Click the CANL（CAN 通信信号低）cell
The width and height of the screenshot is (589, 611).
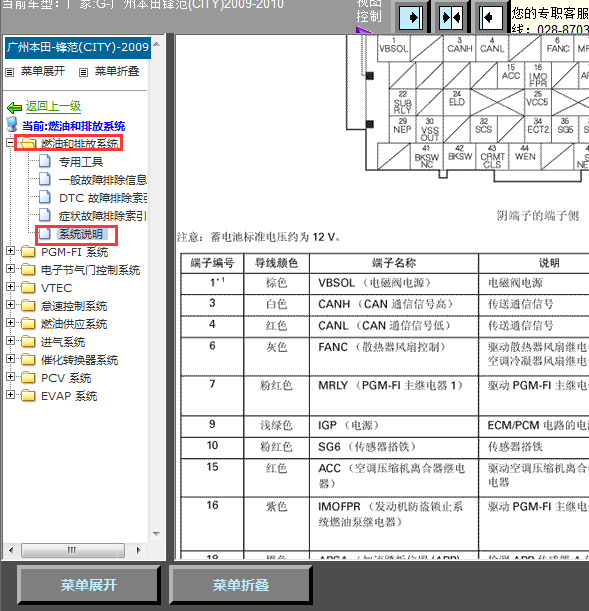[x=394, y=326]
